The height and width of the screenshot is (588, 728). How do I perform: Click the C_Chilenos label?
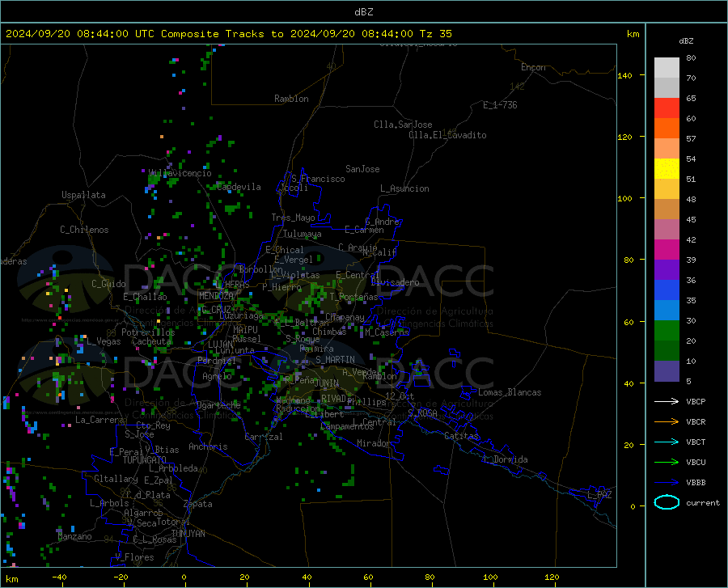coord(84,230)
